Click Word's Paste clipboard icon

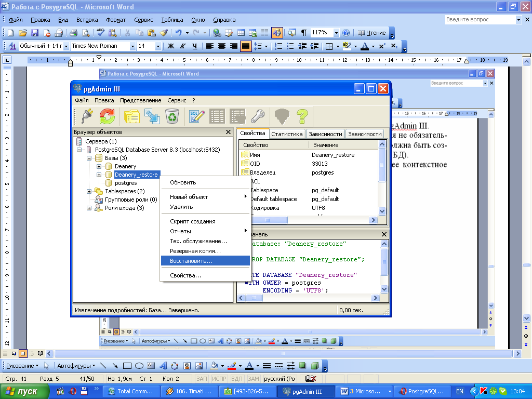pyautogui.click(x=151, y=33)
